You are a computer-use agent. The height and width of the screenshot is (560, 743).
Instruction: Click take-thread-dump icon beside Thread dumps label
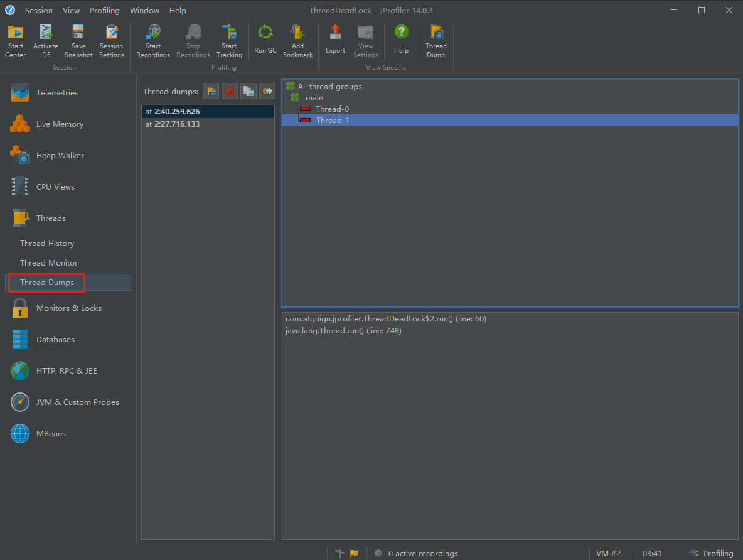[x=211, y=91]
